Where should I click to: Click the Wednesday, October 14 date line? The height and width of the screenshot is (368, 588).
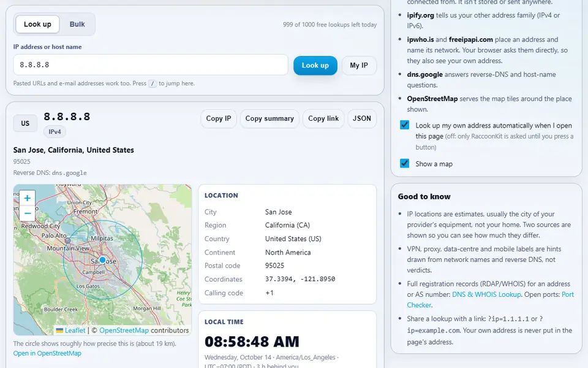(x=270, y=357)
